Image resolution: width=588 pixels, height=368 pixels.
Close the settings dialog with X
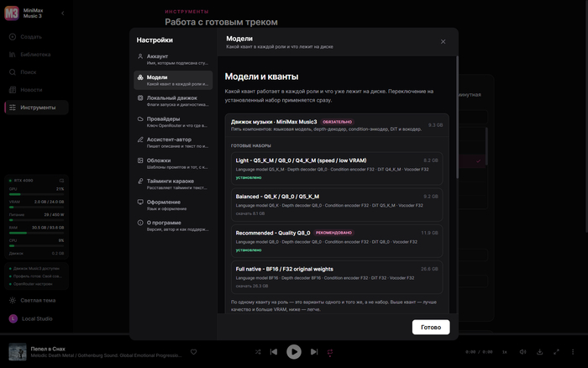(443, 42)
